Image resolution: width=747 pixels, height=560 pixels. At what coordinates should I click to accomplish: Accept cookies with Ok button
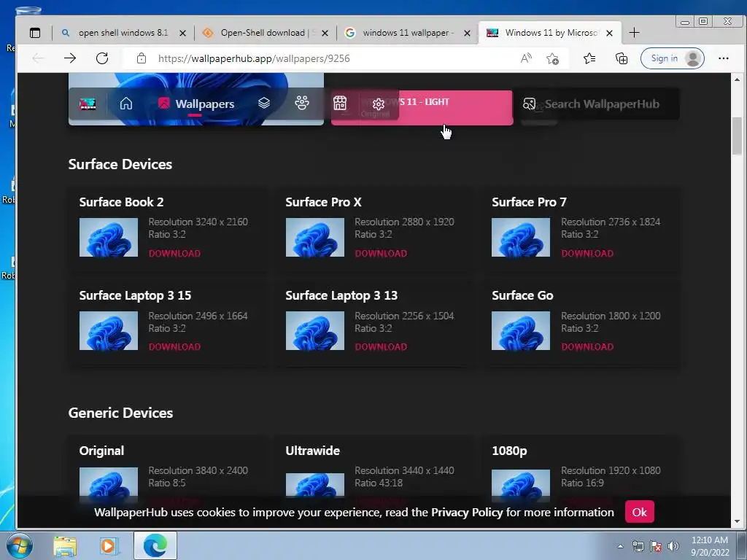click(639, 512)
